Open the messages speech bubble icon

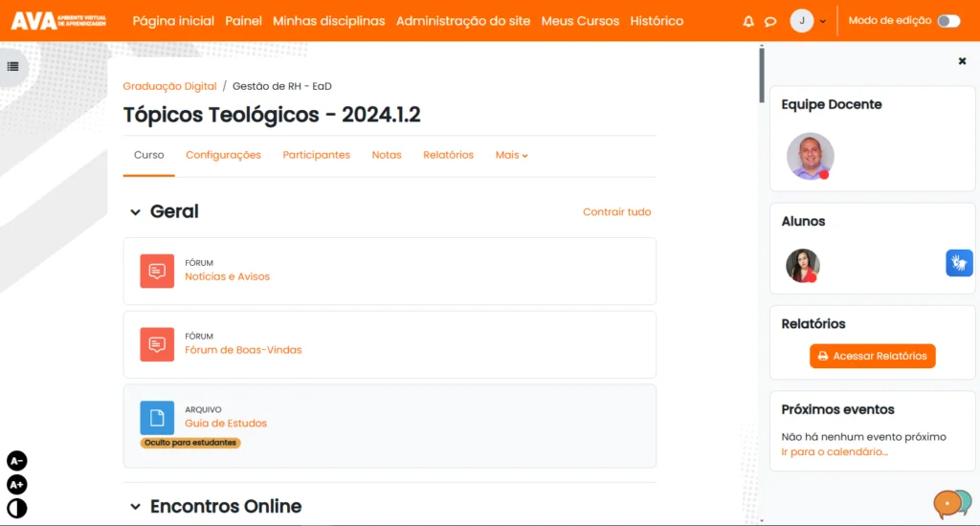pyautogui.click(x=770, y=21)
